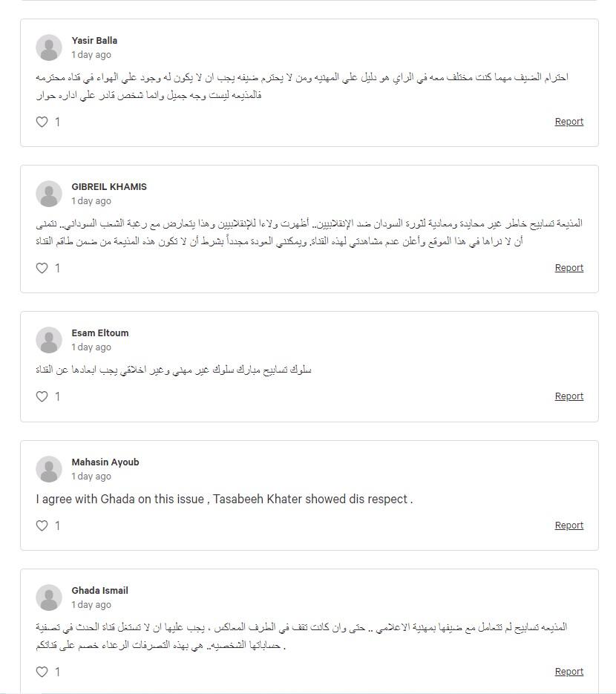Report the comment by GIBREIL KHAMIS
Image resolution: width=616 pixels, height=694 pixels.
(569, 267)
